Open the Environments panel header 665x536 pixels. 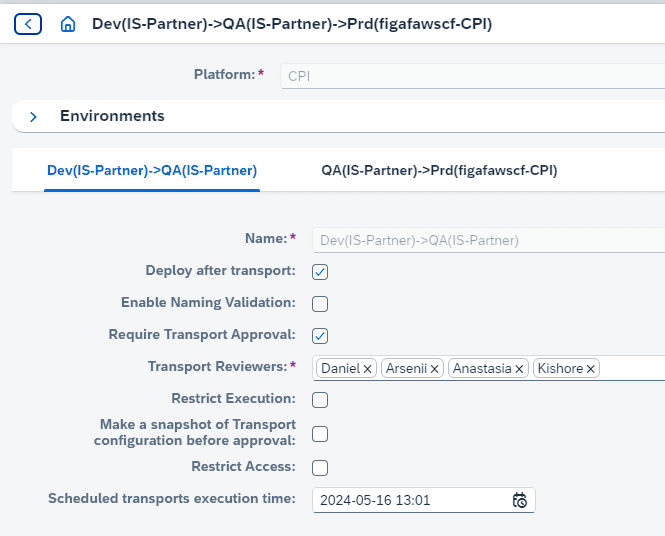[338, 116]
